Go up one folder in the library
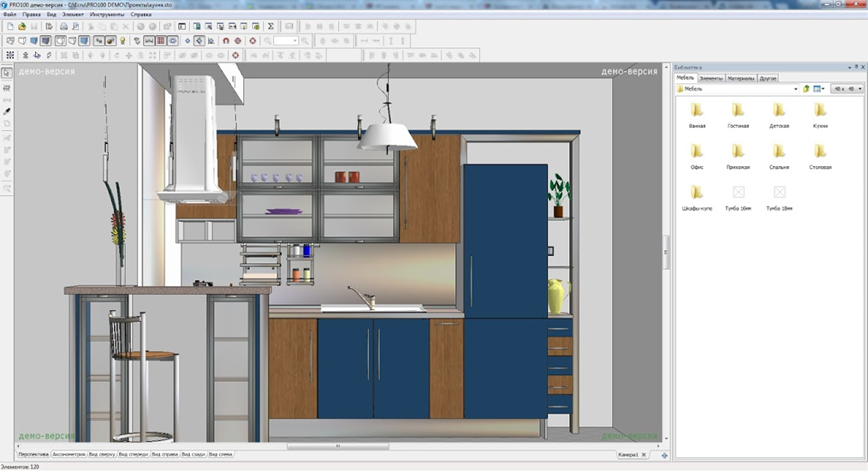 [x=806, y=89]
